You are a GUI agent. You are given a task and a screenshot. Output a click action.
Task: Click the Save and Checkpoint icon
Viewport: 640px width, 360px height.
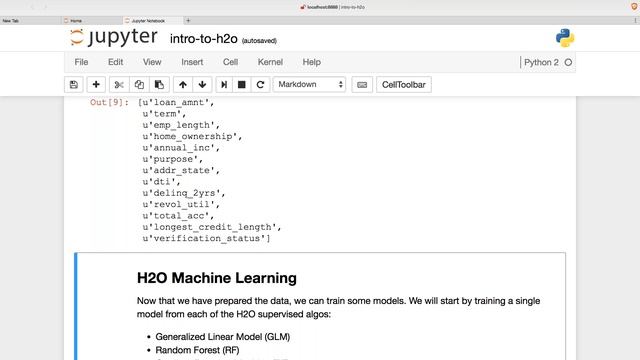(x=74, y=84)
